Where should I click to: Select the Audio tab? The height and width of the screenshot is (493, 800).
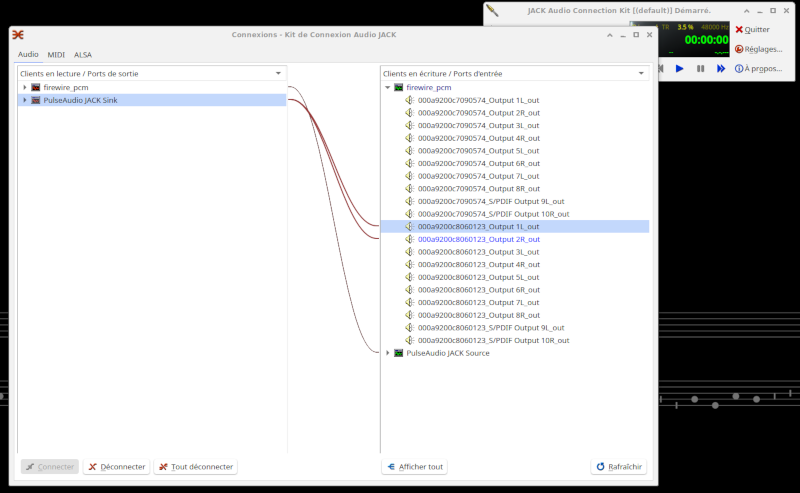(28, 54)
